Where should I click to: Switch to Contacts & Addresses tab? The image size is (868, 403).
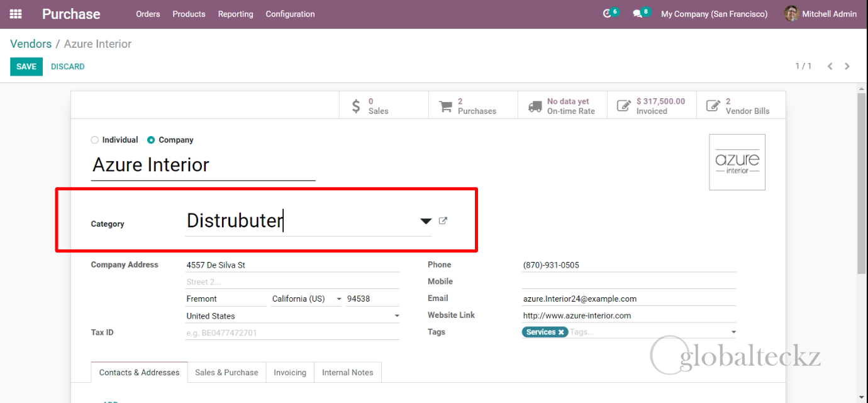139,373
